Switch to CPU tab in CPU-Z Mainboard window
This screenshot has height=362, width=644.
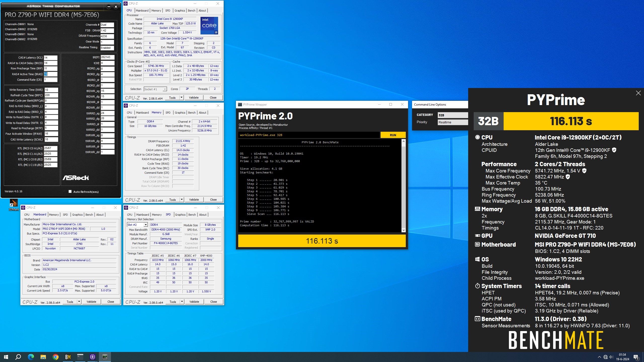27,215
